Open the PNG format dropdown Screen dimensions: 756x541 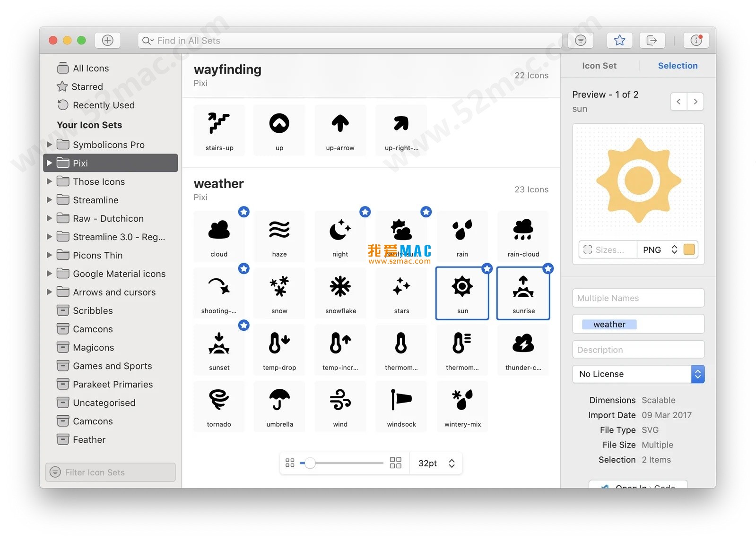coord(660,249)
